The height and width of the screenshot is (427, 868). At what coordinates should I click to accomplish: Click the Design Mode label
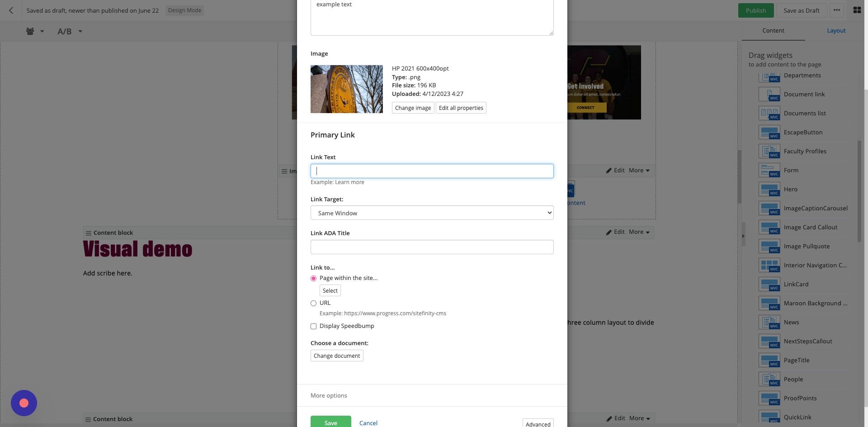pos(184,10)
